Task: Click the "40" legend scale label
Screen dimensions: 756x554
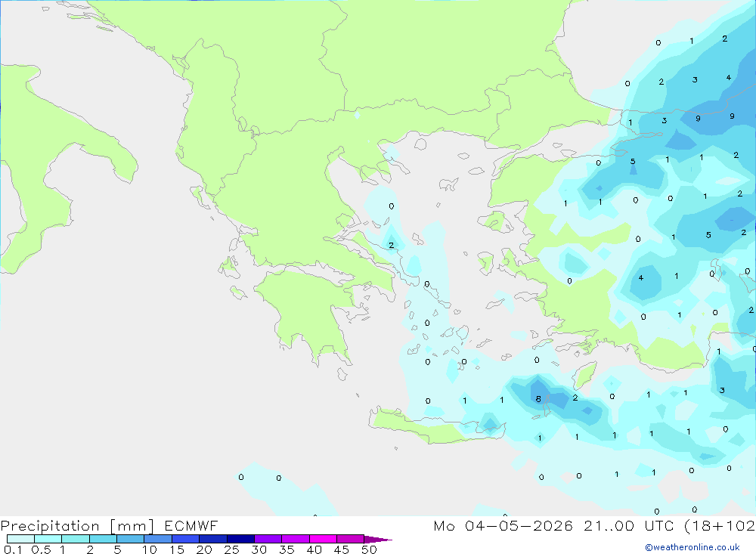Action: tap(314, 549)
